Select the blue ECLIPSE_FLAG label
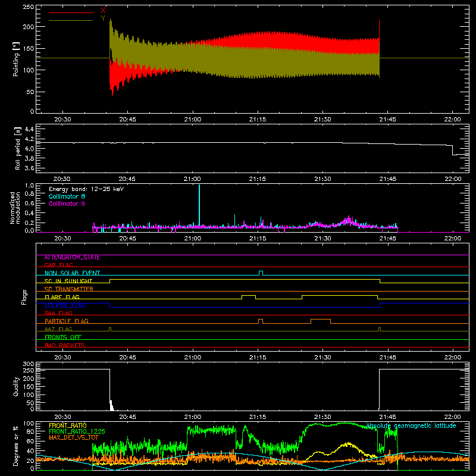Viewport: 476px width, 476px height. click(x=65, y=305)
